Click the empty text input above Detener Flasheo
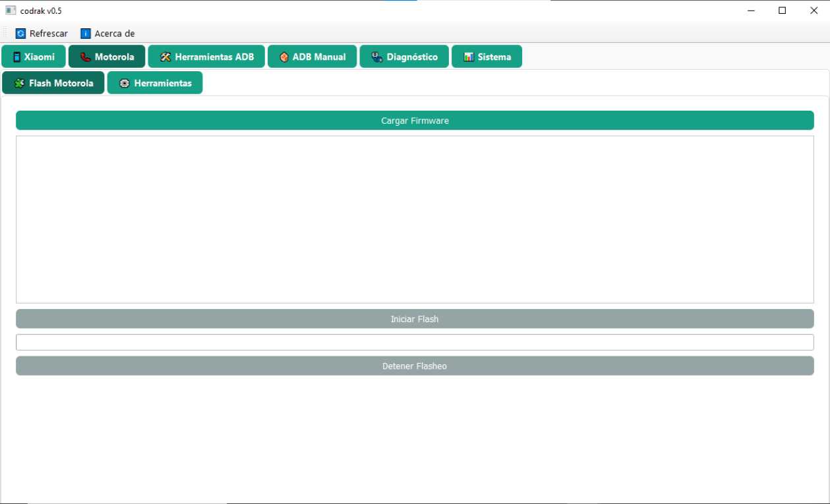830x504 pixels. click(415, 341)
